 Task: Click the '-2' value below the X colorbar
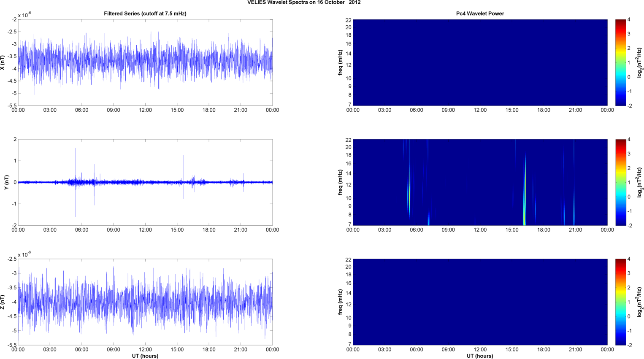click(x=630, y=106)
